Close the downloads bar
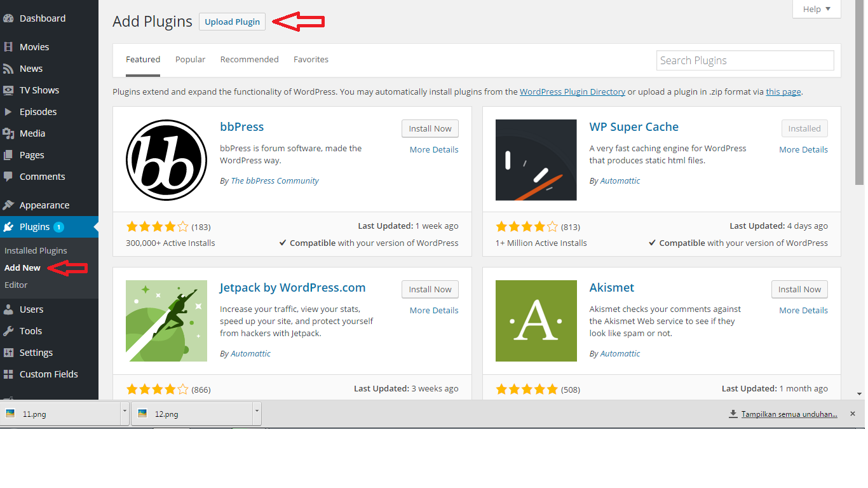The height and width of the screenshot is (488, 868). coord(853,414)
